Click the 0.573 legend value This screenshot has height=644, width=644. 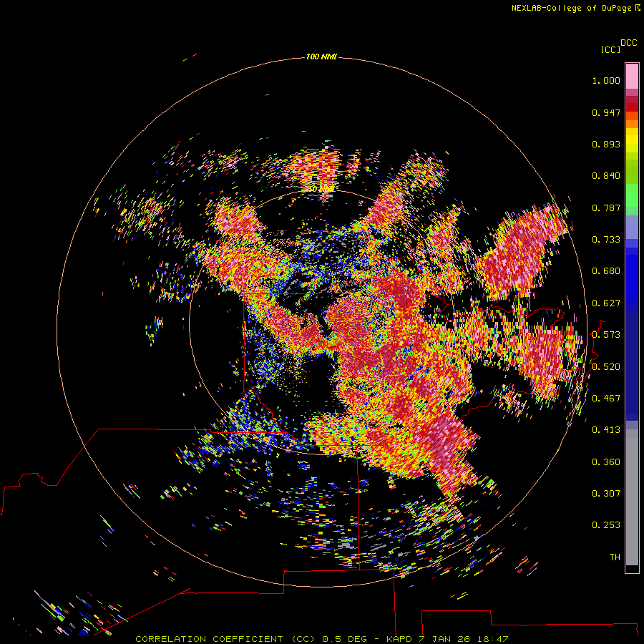coord(606,335)
